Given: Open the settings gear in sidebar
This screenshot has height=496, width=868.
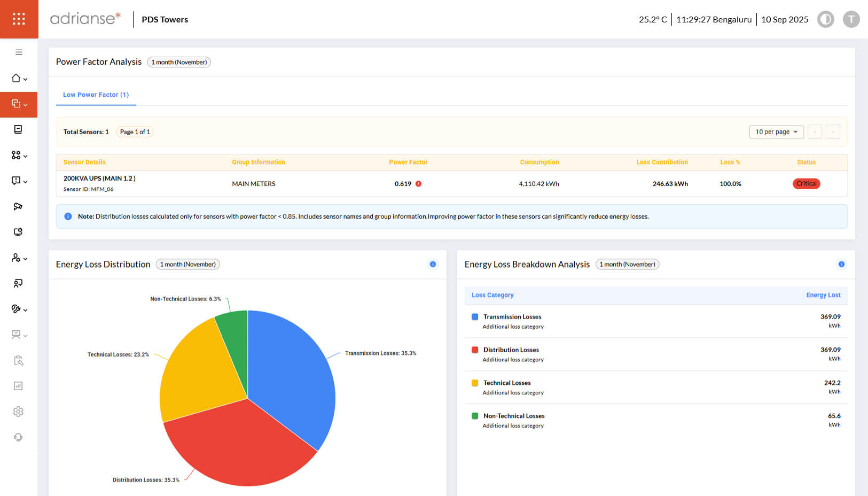Looking at the screenshot, I should coord(18,412).
